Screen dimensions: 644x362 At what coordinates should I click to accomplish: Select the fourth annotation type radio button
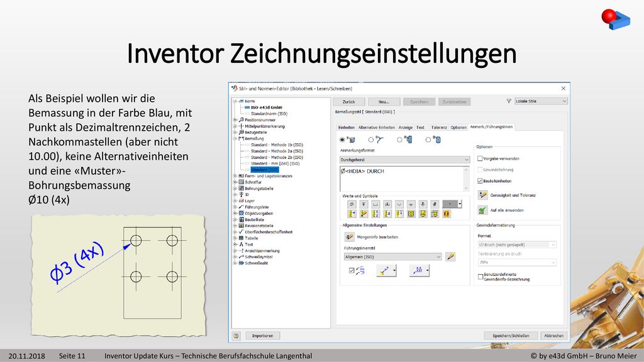428,140
